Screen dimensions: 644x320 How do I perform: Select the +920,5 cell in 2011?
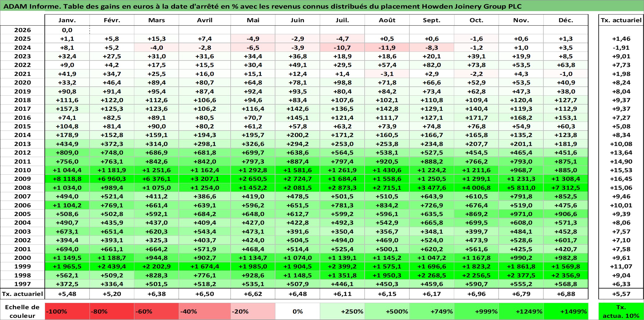[387, 161]
